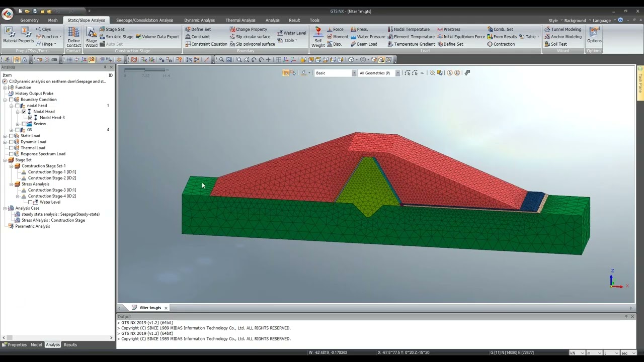Switch to the Mesh ribbon tab
This screenshot has width=644, height=362.
coord(53,20)
